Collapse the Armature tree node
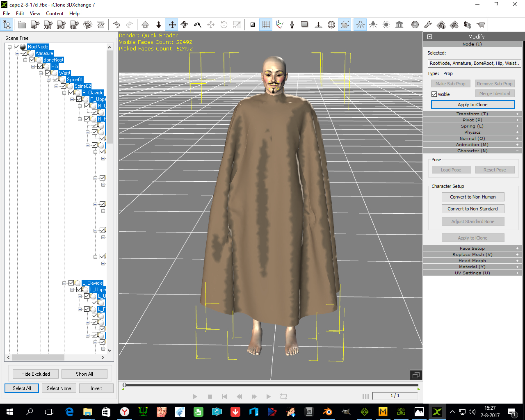This screenshot has width=525, height=420. 18,53
